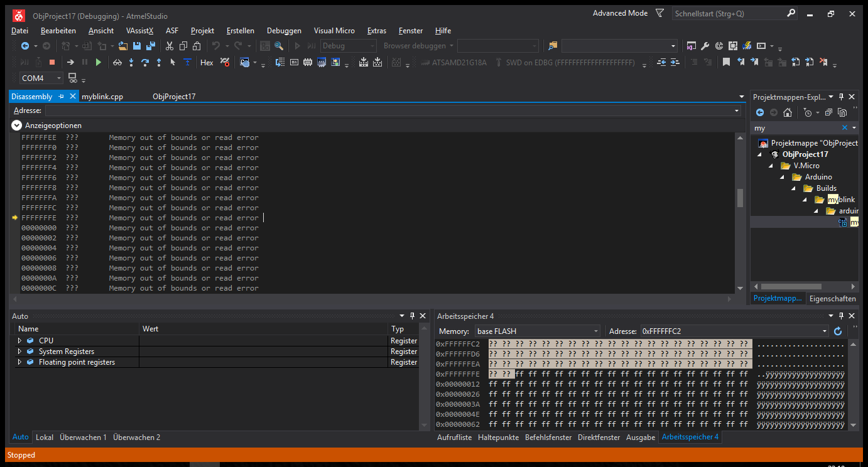This screenshot has width=868, height=467.
Task: Toggle pin on Disassembly tab
Action: 61,97
